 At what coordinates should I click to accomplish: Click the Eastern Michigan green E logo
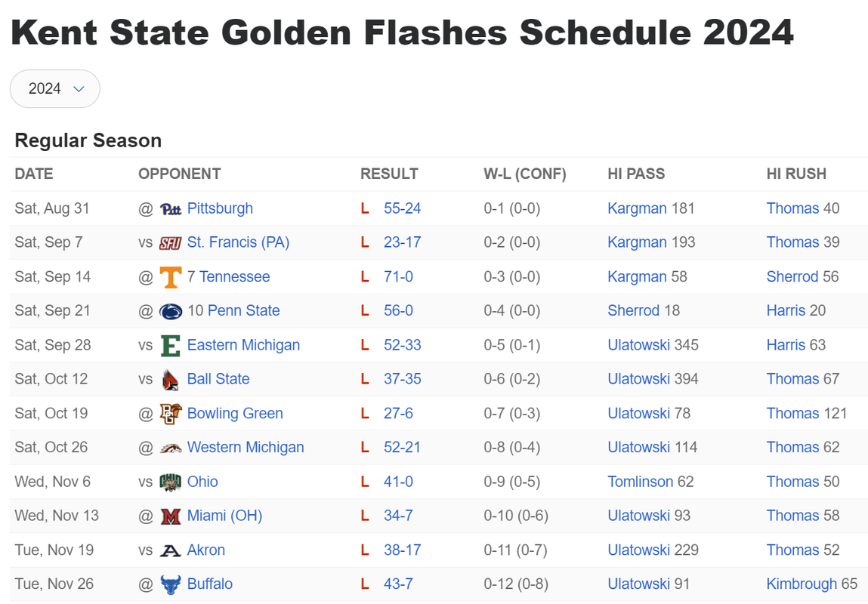171,346
